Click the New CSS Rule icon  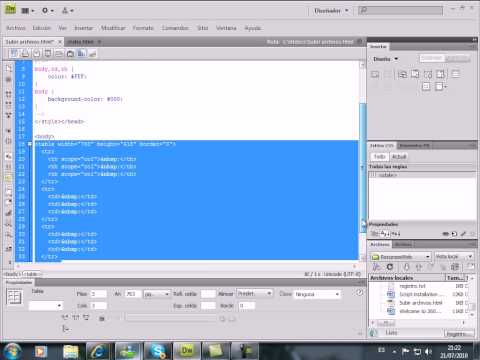pyautogui.click(x=454, y=234)
